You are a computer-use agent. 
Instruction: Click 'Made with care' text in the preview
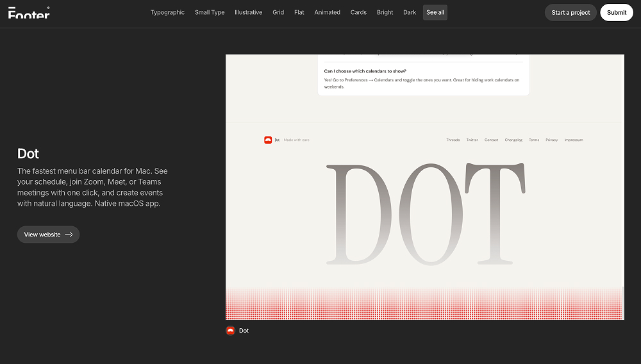[x=296, y=140]
